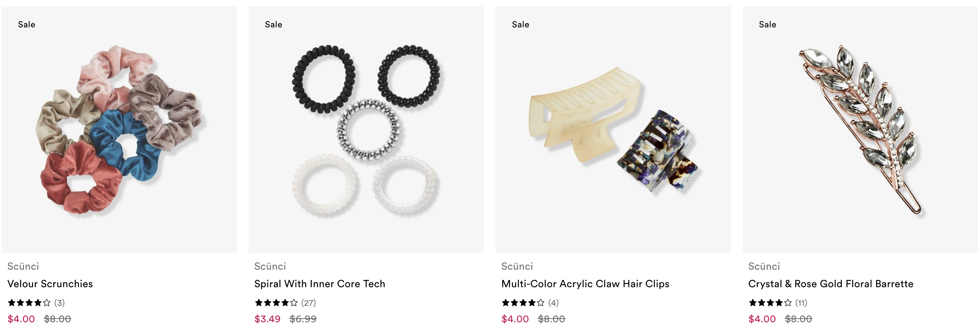Screen dimensions: 980x335
Task: Click the $3.49 sale price
Action: click(x=268, y=319)
